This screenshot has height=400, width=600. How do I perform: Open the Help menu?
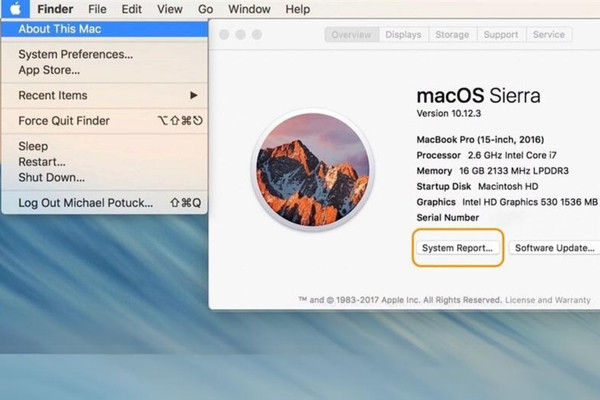point(298,9)
